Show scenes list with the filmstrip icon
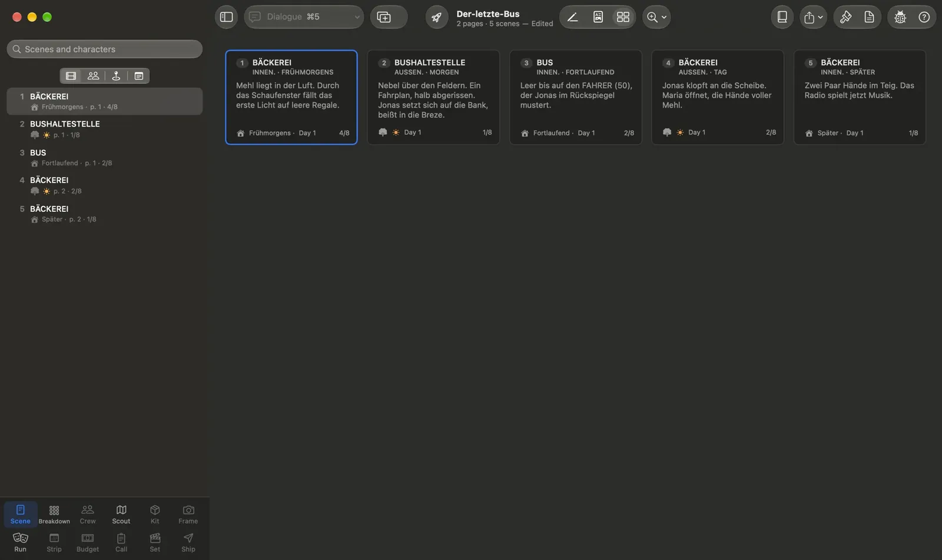Screen dimensions: 942x560 click(x=71, y=76)
